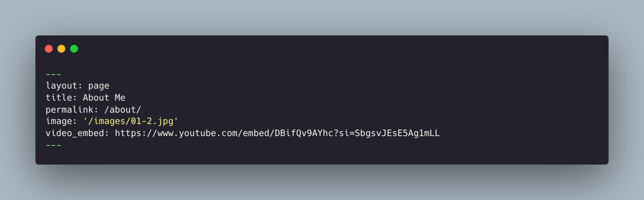The height and width of the screenshot is (200, 644).
Task: Click the red close window dot
Action: click(x=49, y=49)
